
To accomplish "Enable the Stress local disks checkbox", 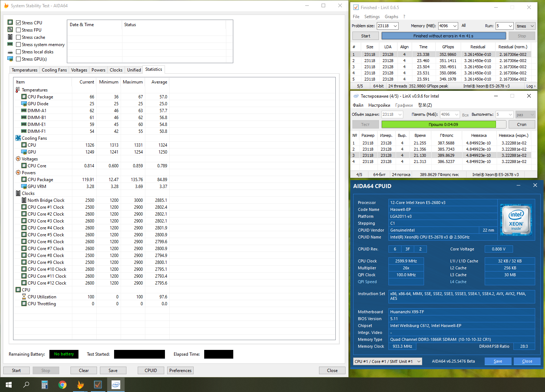I will tap(18, 52).
